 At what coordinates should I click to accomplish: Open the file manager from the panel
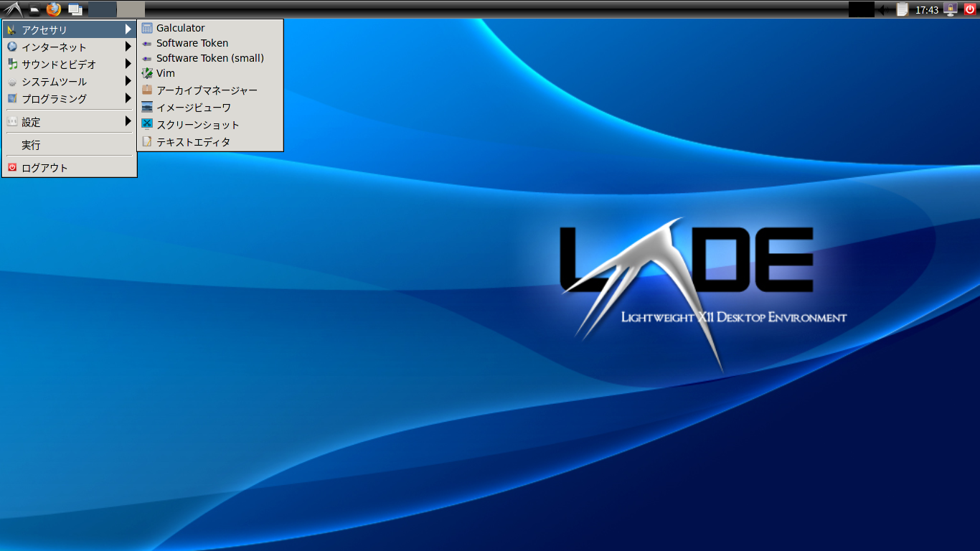[34, 10]
